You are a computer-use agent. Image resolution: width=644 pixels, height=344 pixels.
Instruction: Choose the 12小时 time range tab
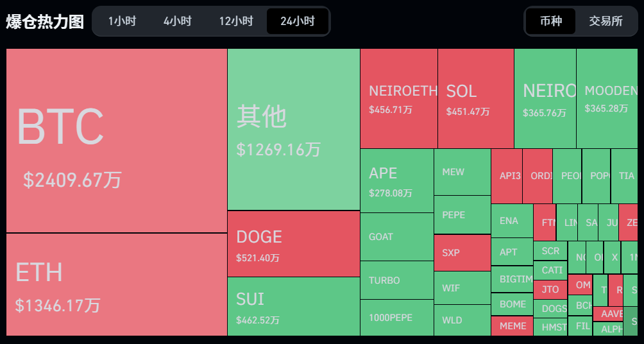pyautogui.click(x=235, y=21)
